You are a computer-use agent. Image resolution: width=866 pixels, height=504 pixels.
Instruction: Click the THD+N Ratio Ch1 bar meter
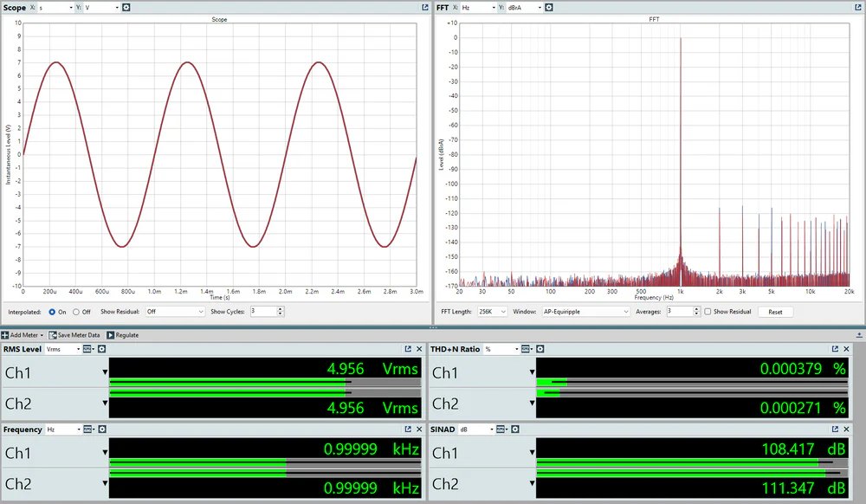pos(692,381)
